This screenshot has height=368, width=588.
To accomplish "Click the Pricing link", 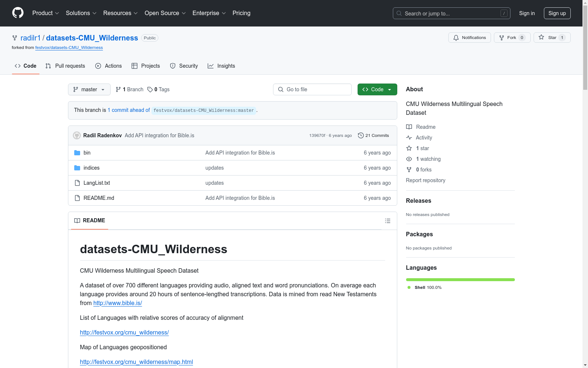I will coord(241,13).
